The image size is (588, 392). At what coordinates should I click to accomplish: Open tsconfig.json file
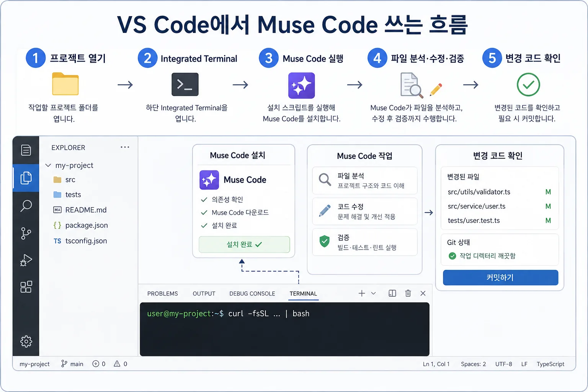[x=80, y=241]
